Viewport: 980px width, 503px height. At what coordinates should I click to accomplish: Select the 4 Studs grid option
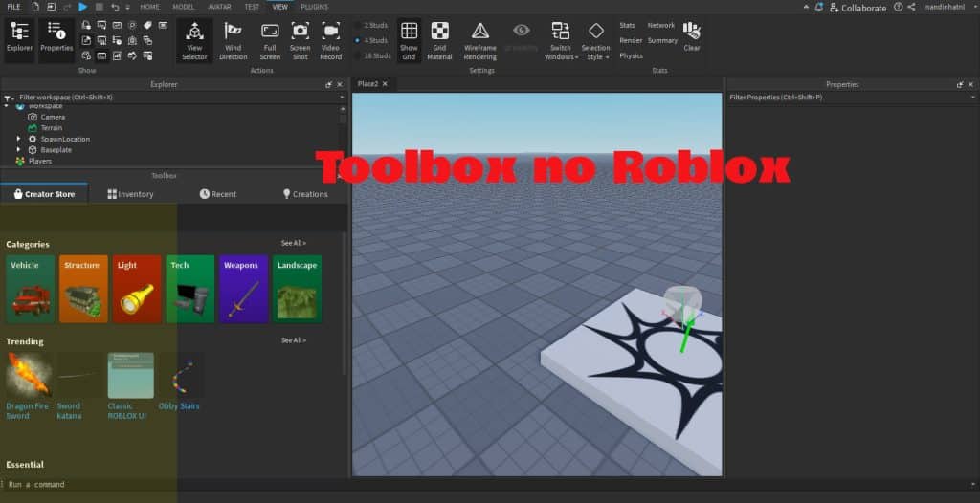(x=372, y=40)
